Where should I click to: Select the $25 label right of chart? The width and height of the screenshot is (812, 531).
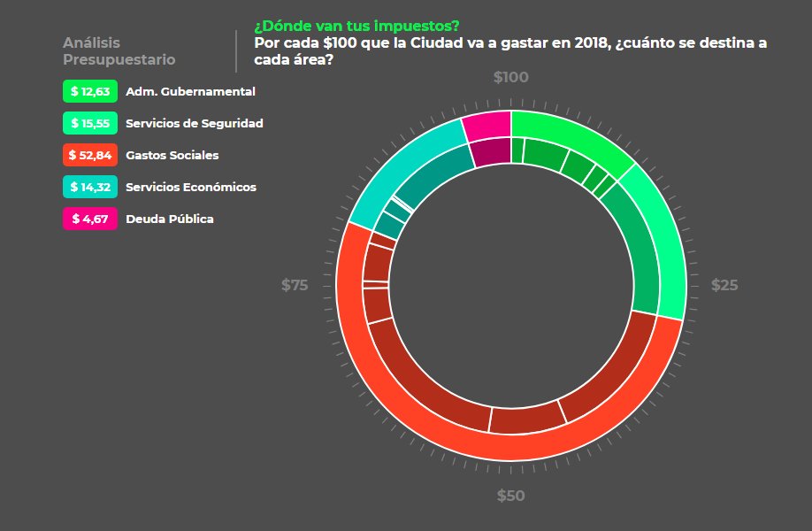coord(724,285)
